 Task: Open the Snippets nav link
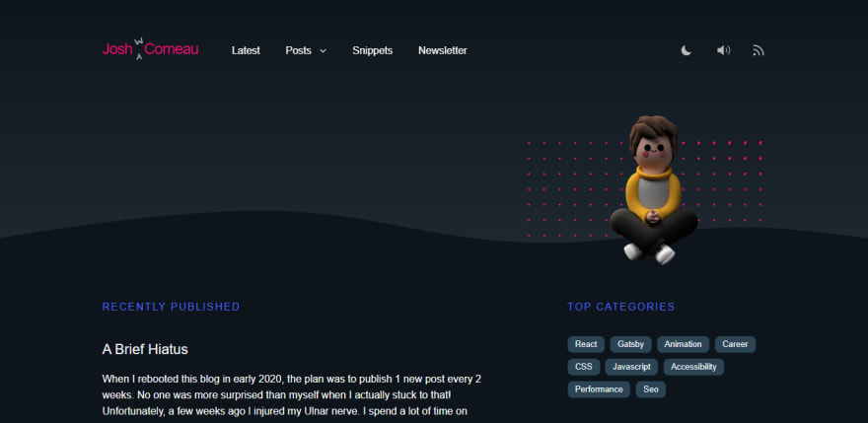point(373,50)
